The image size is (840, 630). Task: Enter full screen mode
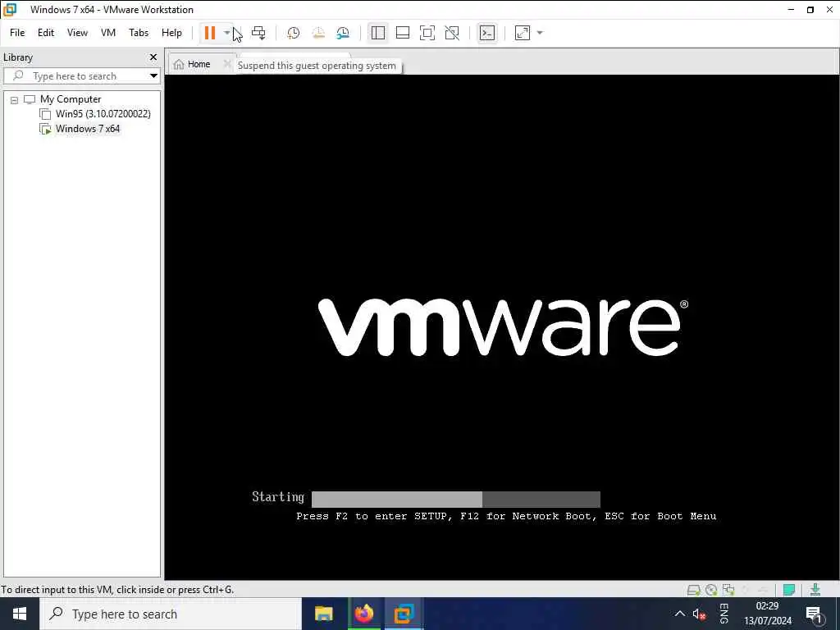(x=427, y=33)
